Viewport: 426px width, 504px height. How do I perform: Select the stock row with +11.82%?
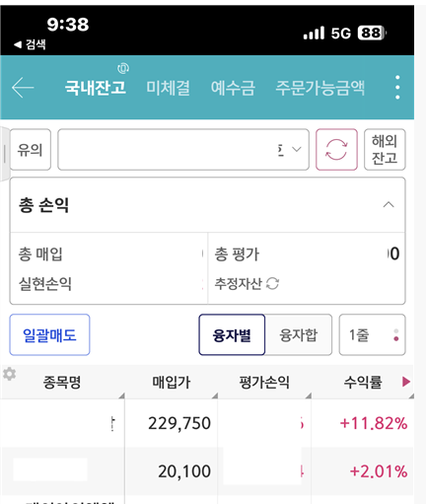pos(207,423)
